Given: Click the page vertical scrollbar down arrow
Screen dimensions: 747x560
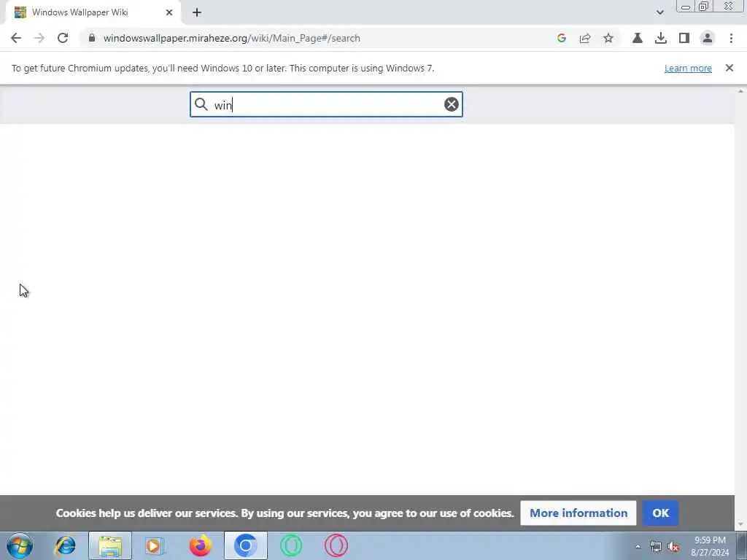Looking at the screenshot, I should click(740, 525).
